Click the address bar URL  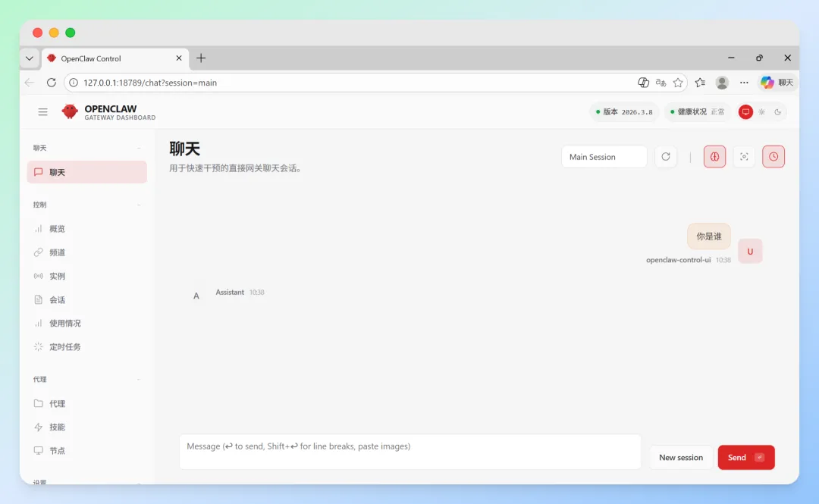tap(150, 83)
